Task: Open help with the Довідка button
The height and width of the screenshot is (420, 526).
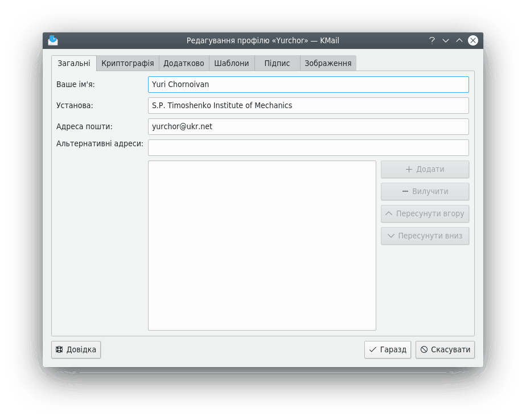Action: click(76, 349)
